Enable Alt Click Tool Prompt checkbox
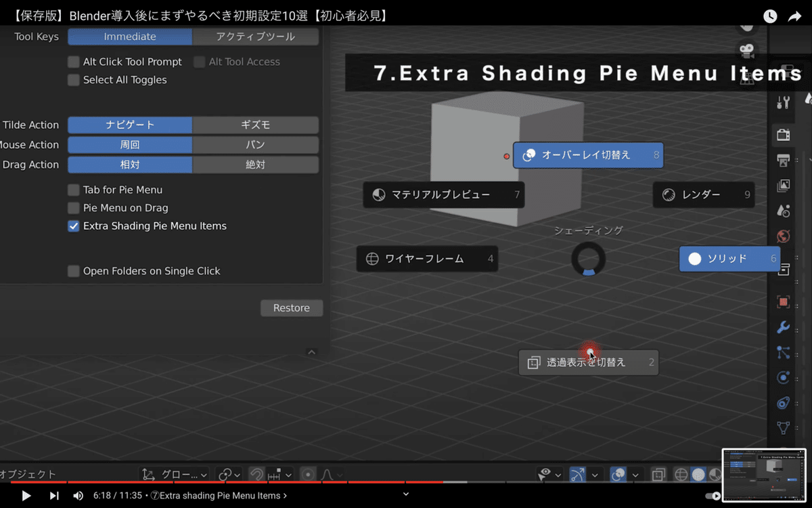 [x=74, y=62]
